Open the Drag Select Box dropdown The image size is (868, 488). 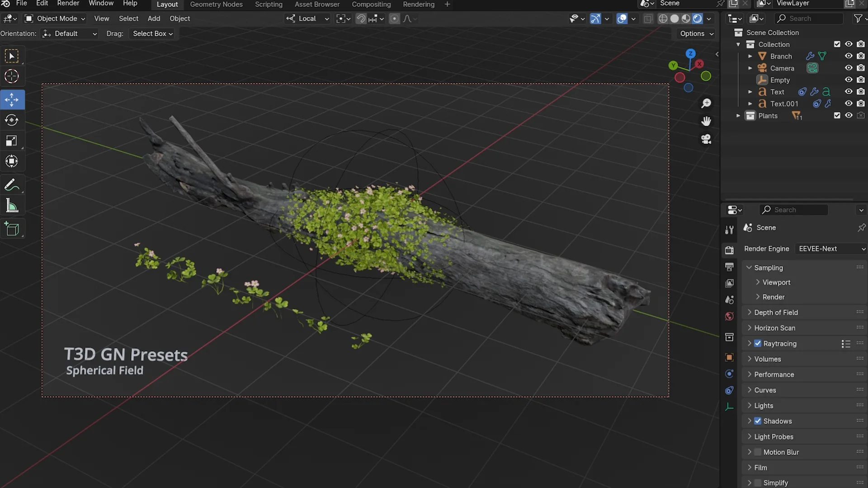coord(152,33)
